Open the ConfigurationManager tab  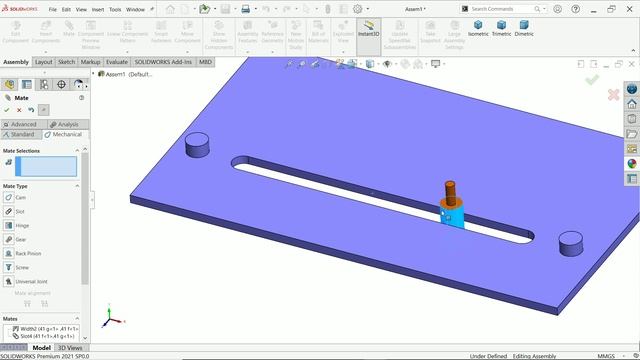point(44,84)
